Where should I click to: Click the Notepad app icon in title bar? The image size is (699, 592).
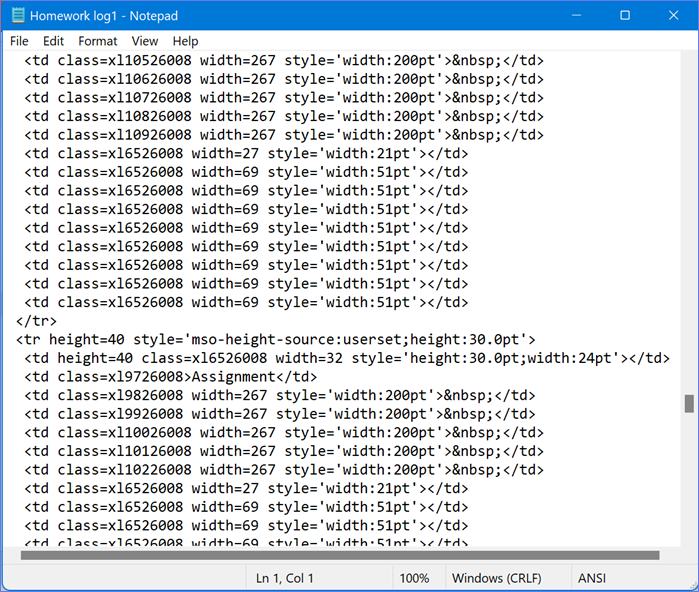click(17, 16)
